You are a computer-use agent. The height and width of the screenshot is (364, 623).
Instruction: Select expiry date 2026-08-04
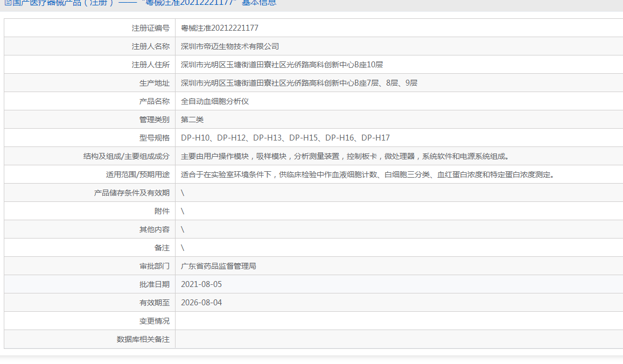(x=201, y=302)
